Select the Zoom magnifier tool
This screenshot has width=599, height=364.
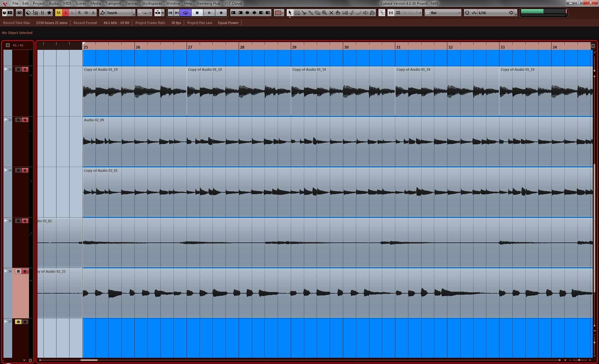[324, 13]
